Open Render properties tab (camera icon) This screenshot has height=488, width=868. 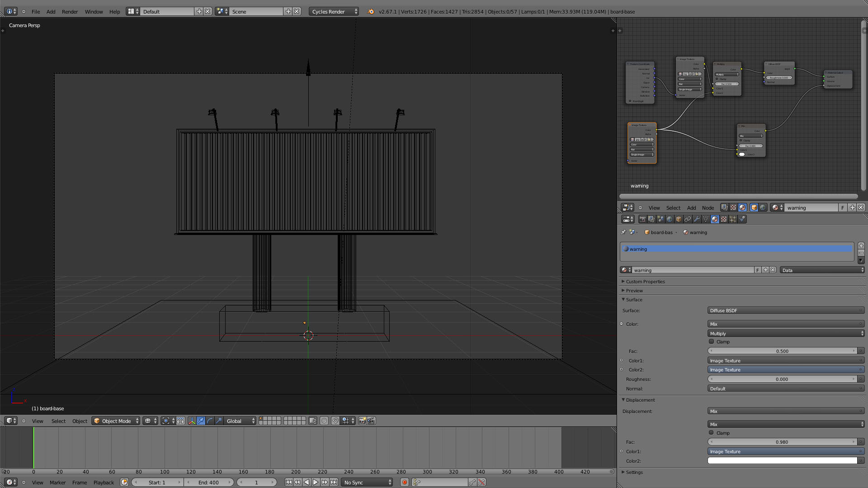(x=642, y=219)
